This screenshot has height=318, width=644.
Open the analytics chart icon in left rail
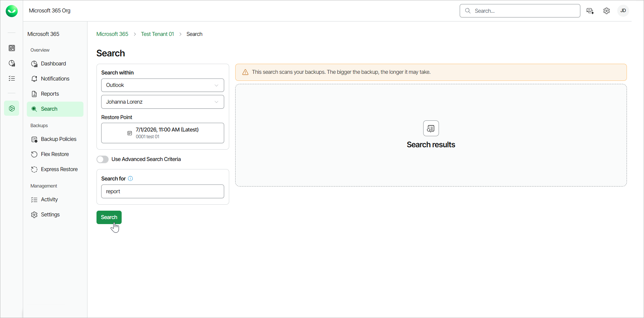pos(12,63)
